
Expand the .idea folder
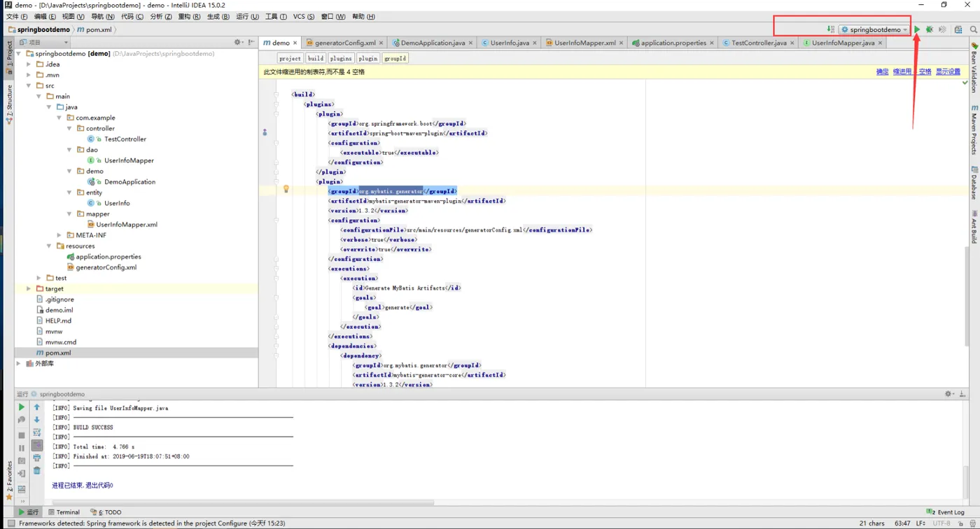(29, 64)
